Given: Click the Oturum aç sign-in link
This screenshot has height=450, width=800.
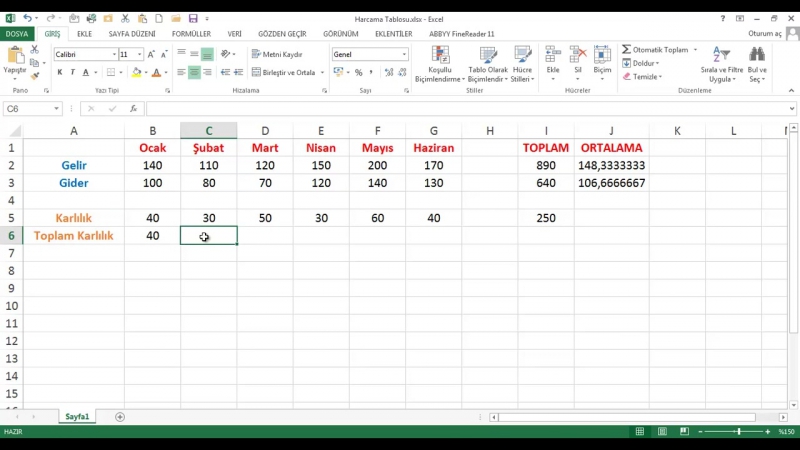Looking at the screenshot, I should (765, 34).
